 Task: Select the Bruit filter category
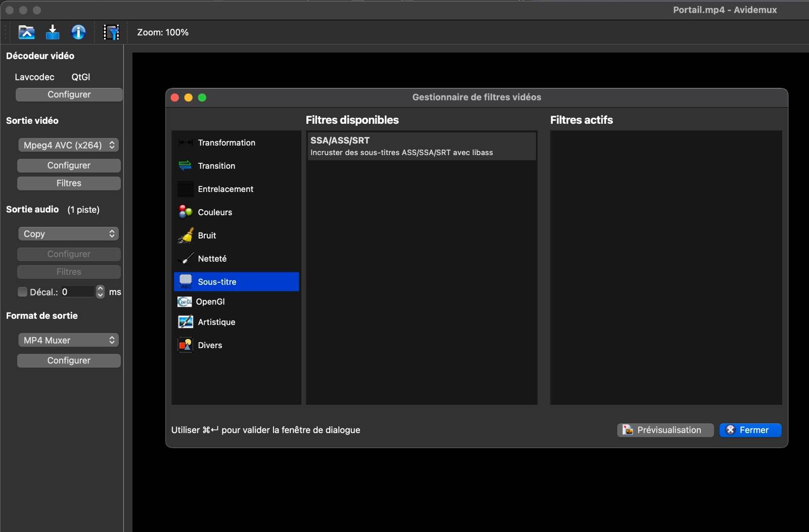(207, 235)
